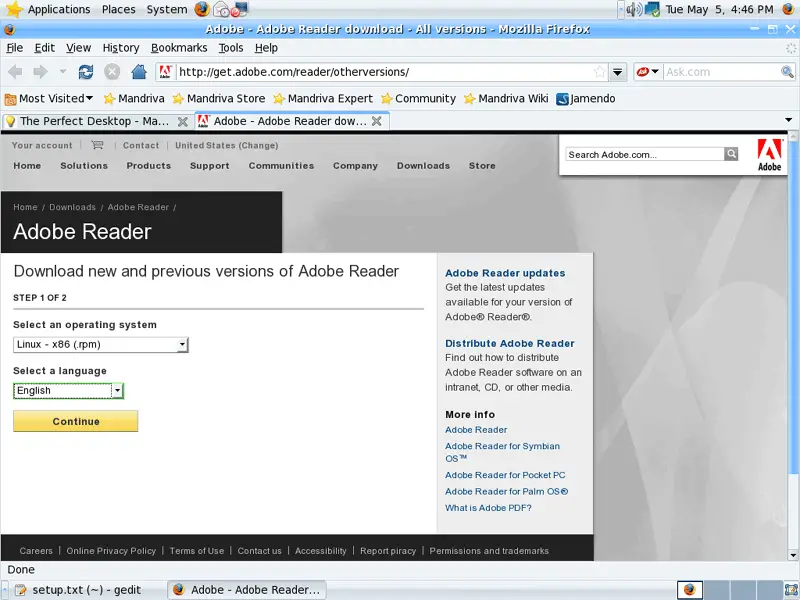Screen dimensions: 800x600
Task: Click the Downloads breadcrumb link
Action: pos(72,207)
